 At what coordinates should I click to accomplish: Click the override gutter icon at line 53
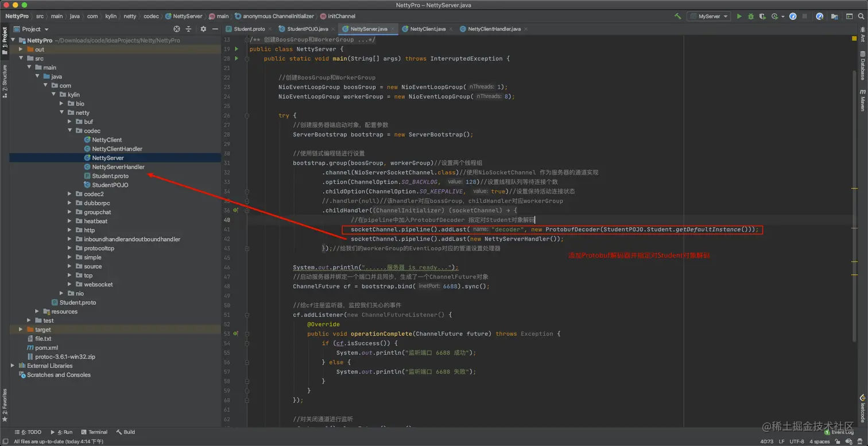click(x=236, y=333)
